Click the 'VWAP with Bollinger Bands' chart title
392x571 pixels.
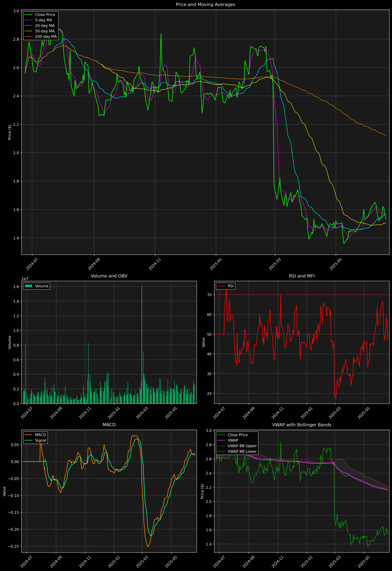[302, 425]
